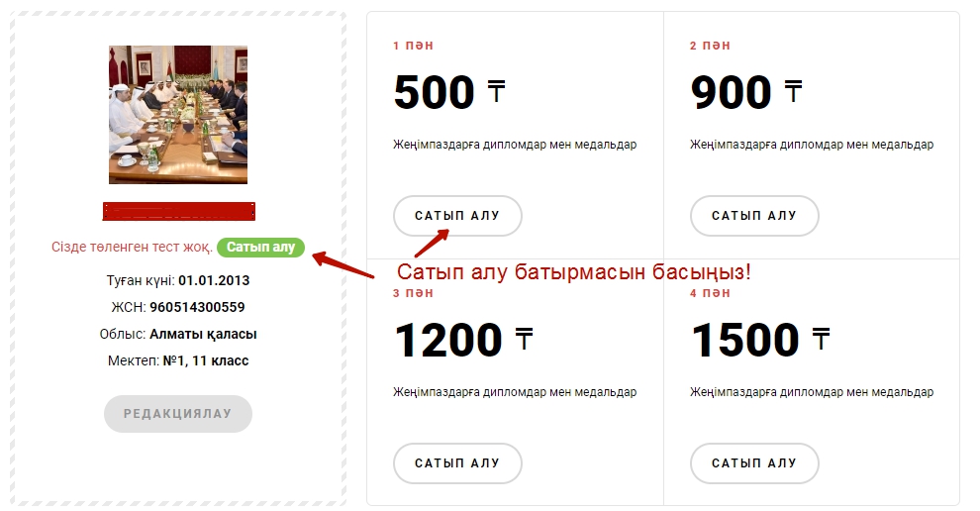This screenshot has height=511, width=980.
Task: Click the birth date 01.01.2013
Action: pyautogui.click(x=214, y=280)
